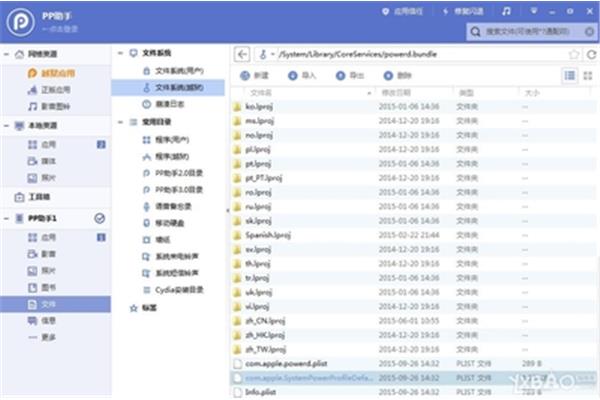This screenshot has width=600, height=400.
Task: Select the pt_PT.lproj folder
Action: tap(413, 178)
